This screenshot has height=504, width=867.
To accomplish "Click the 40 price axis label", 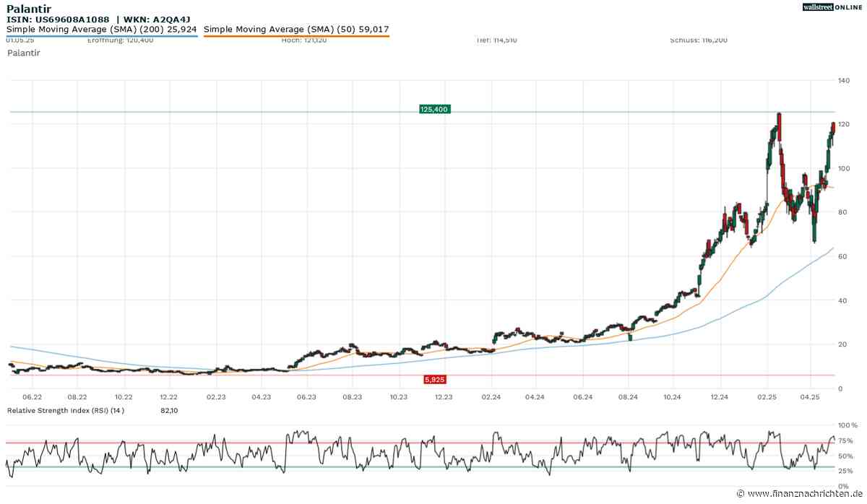I will [842, 300].
